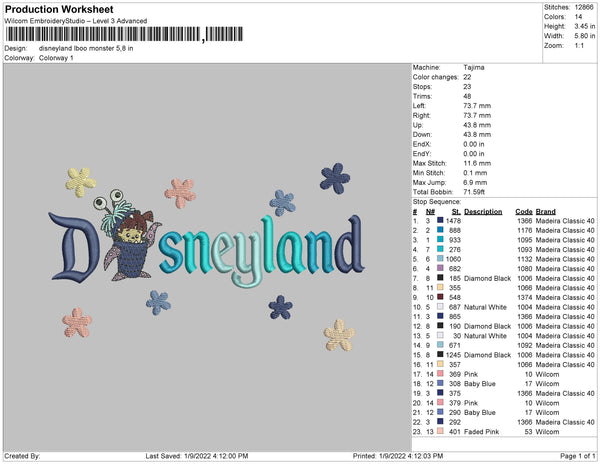Click the Stitches value '12866'
Image resolution: width=600 pixels, height=464 pixels.
click(584, 7)
